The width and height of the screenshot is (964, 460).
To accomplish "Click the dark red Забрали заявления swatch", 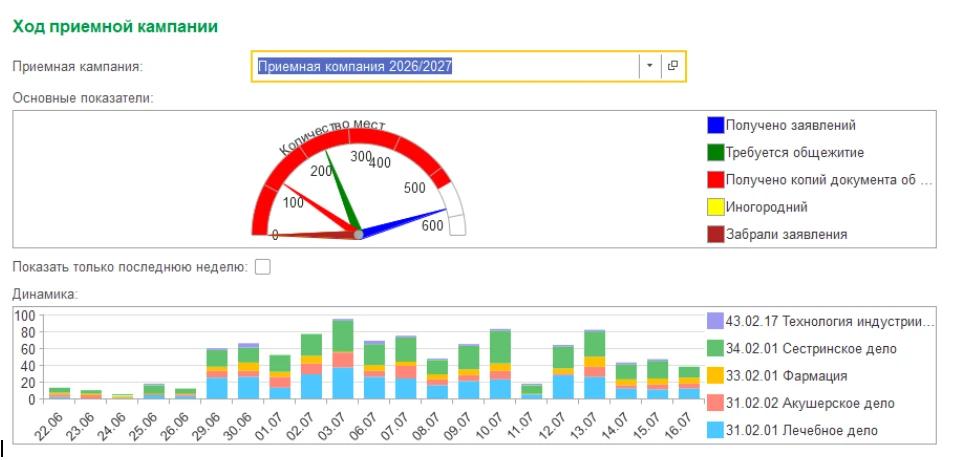I will (x=715, y=234).
